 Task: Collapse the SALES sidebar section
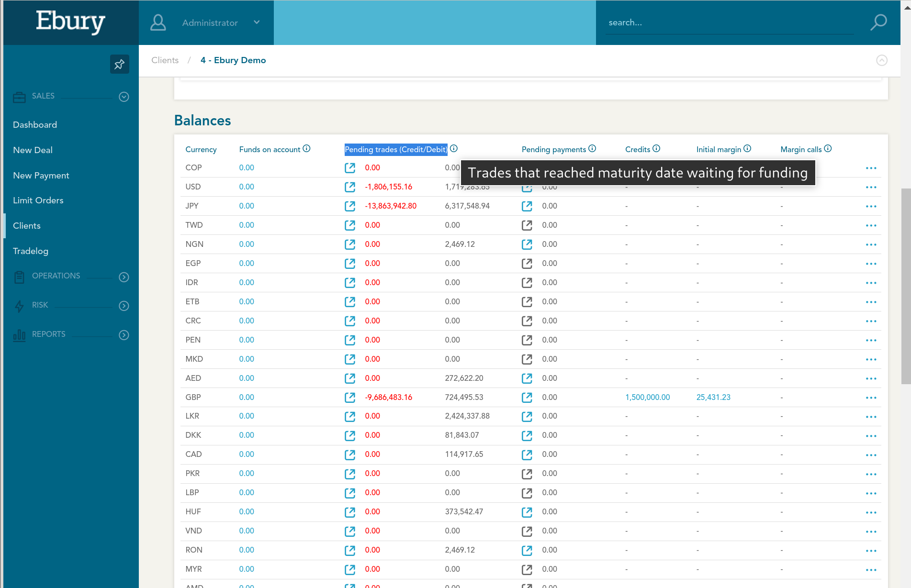124,97
